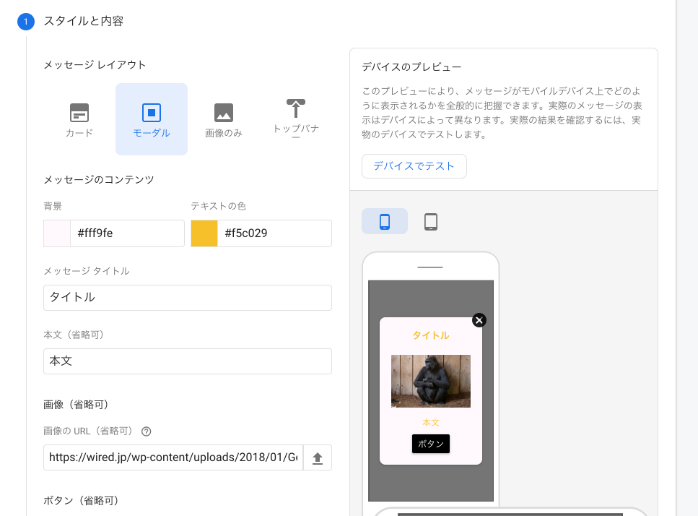Switch preview to tablet device
The image size is (698, 516).
[430, 221]
